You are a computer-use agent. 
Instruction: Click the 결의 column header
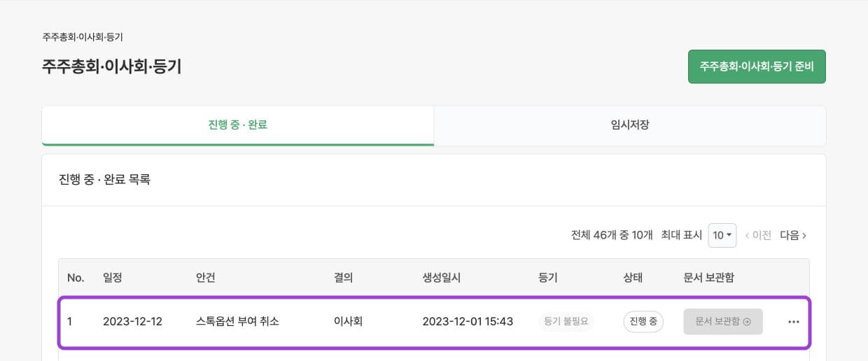[x=343, y=278]
